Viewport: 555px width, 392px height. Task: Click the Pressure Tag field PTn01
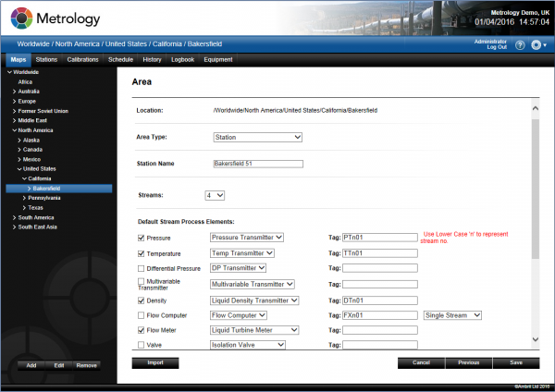(x=380, y=238)
